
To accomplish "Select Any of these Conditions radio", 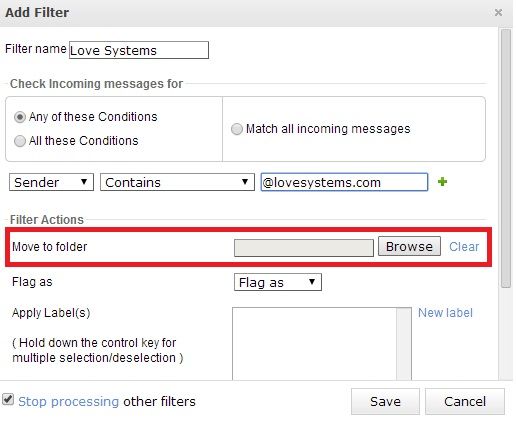I will pyautogui.click(x=20, y=117).
